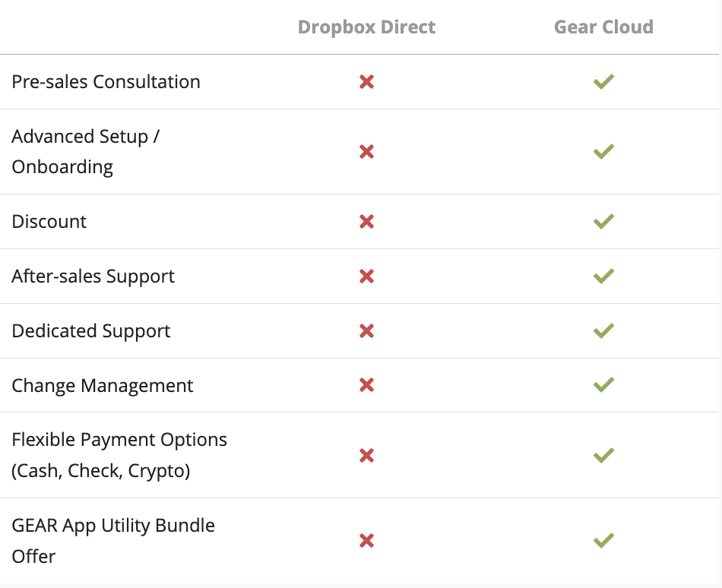Screen dimensions: 722x588
Task: Click the red X in Discount row
Action: (x=366, y=222)
